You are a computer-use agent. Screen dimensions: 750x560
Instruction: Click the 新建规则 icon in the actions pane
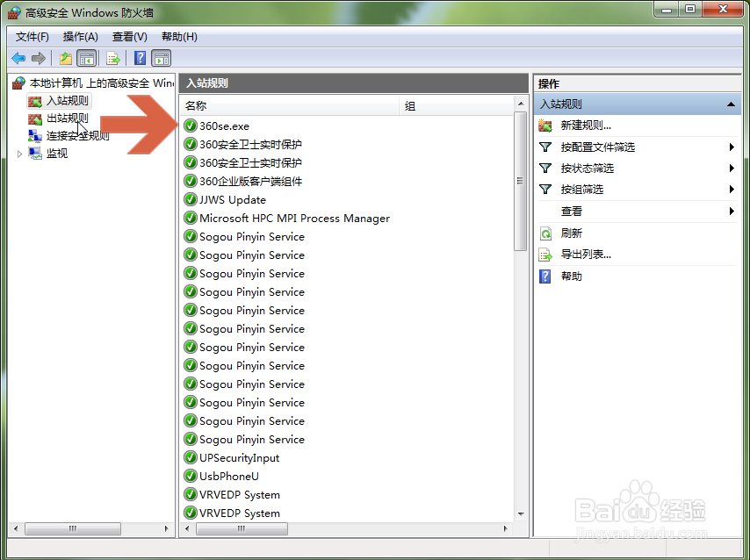point(545,126)
